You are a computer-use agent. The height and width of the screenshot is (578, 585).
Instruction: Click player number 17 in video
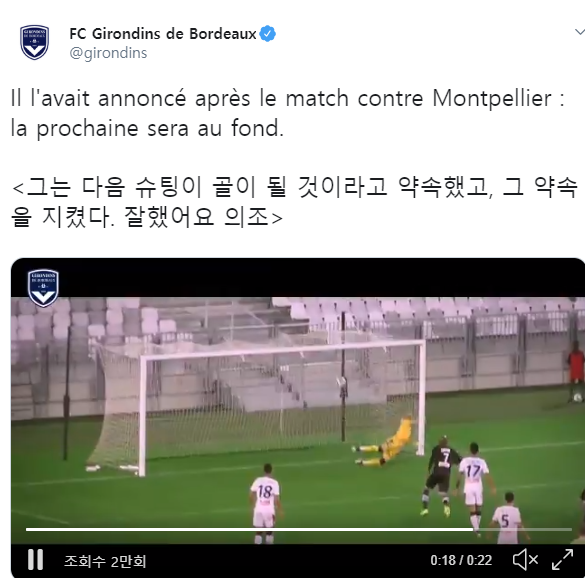(474, 483)
